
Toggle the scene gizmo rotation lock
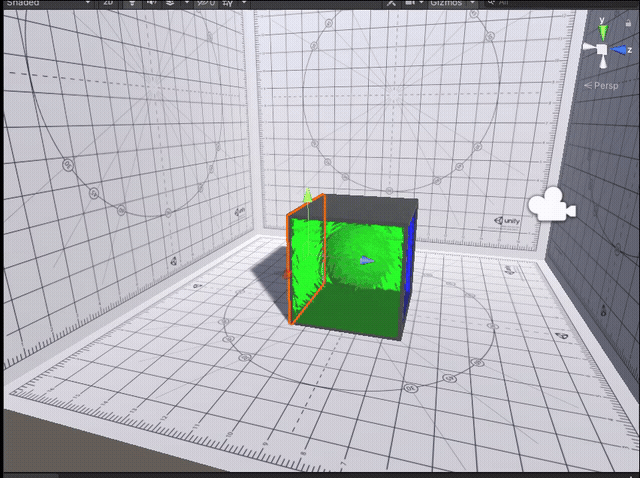628,23
